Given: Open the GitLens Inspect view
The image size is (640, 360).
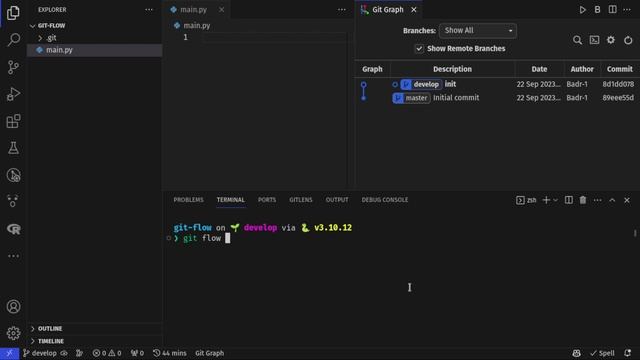Looking at the screenshot, I should click(x=13, y=175).
